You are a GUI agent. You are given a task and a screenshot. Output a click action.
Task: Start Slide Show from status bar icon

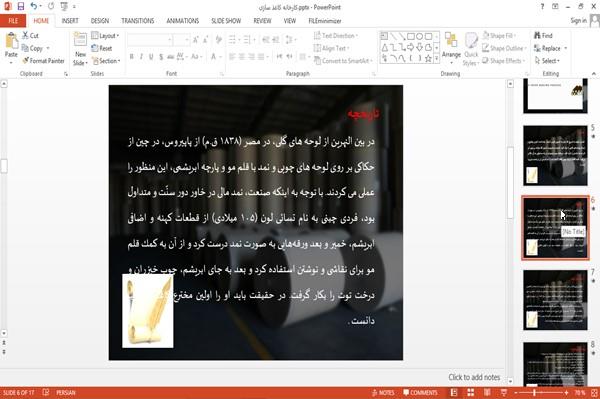[x=504, y=393]
